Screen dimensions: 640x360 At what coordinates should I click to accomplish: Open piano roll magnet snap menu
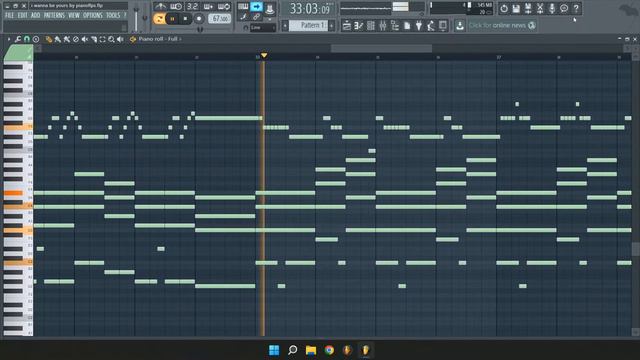click(x=27, y=39)
